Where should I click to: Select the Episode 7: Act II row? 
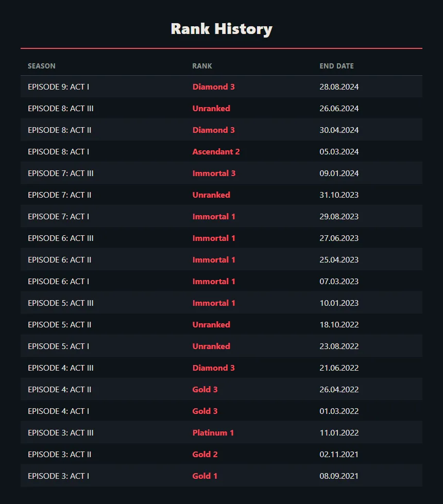click(x=221, y=195)
